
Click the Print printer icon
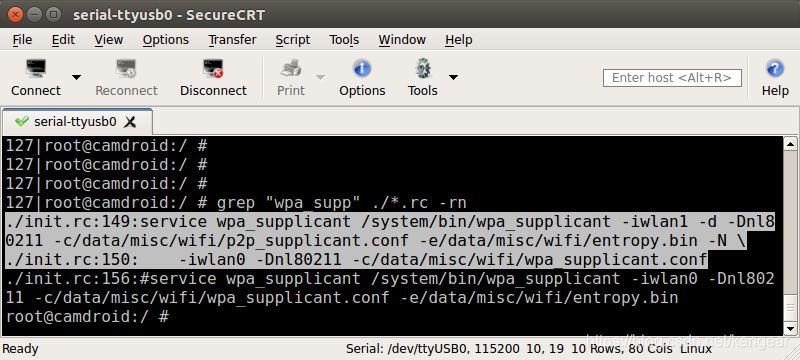coord(291,68)
